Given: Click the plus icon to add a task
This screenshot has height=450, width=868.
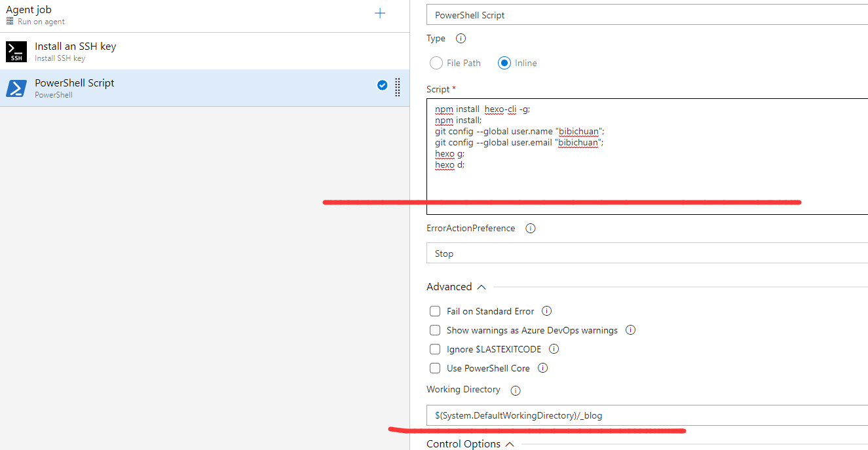Looking at the screenshot, I should tap(380, 14).
